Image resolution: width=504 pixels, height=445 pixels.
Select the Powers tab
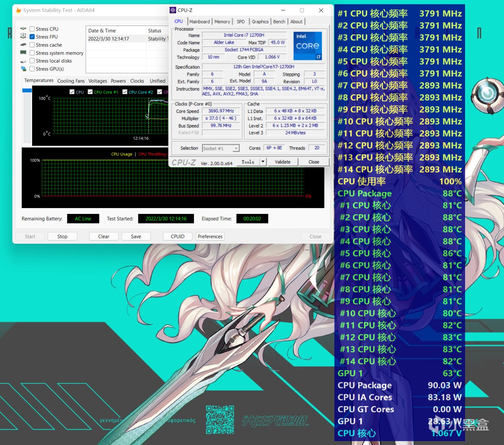point(119,81)
